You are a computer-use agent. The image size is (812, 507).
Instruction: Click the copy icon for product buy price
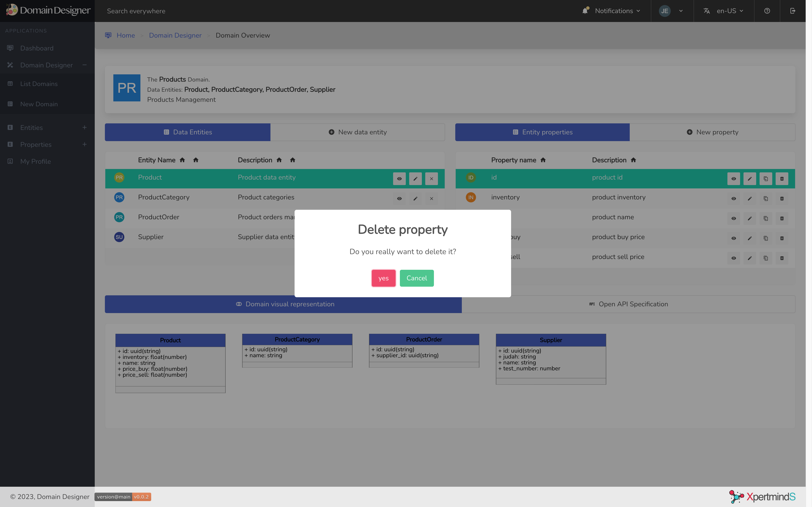[766, 238]
